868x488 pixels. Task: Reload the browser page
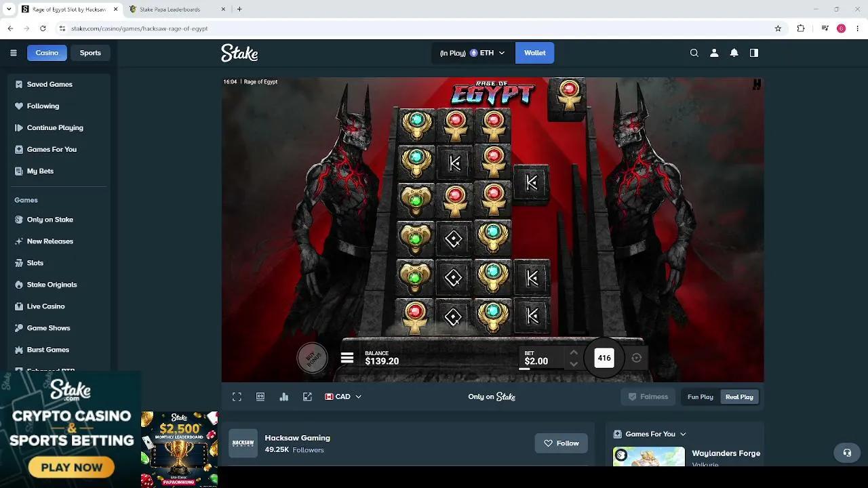click(43, 28)
